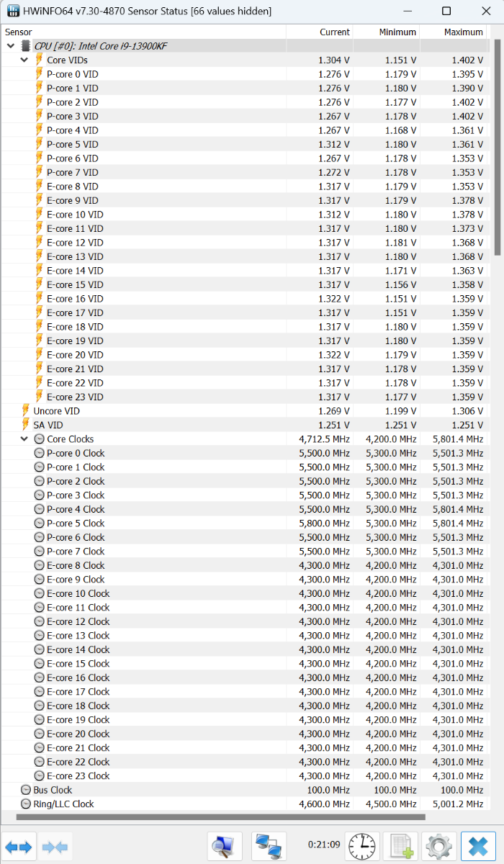Screen dimensions: 504x864
Task: Click the E-core 16 Clock icon
Action: tap(39, 678)
